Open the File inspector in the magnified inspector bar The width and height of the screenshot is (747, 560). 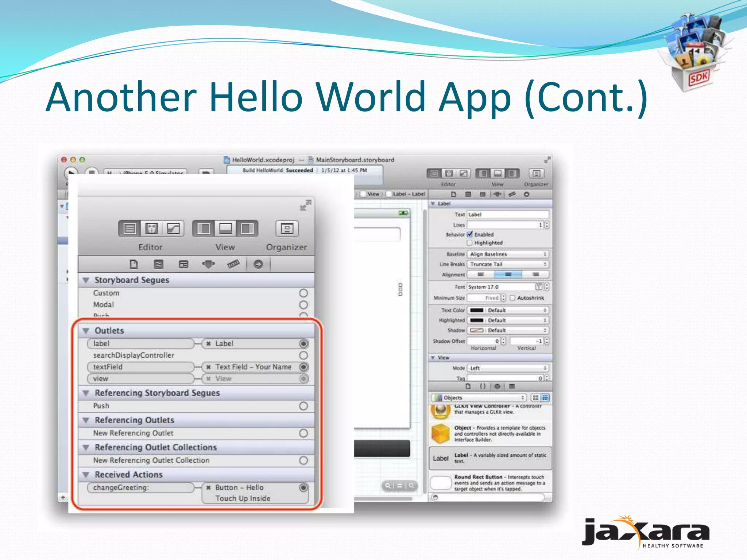[133, 264]
